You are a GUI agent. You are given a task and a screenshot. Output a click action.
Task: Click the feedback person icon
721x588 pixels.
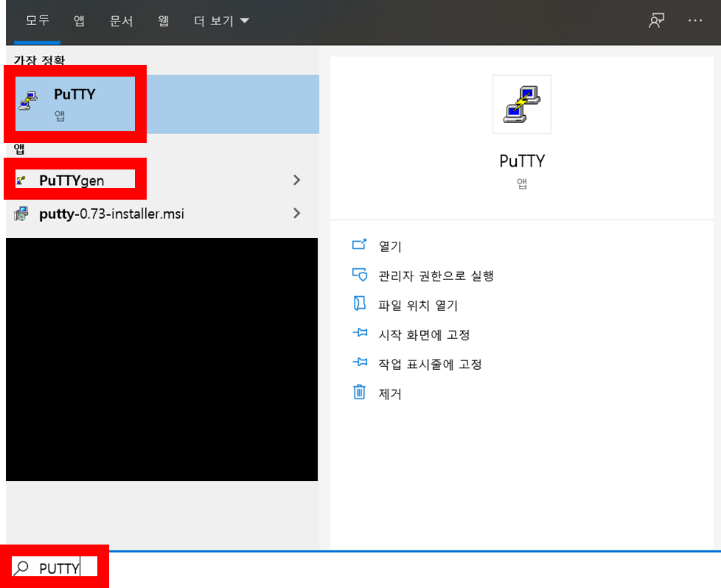[x=657, y=20]
